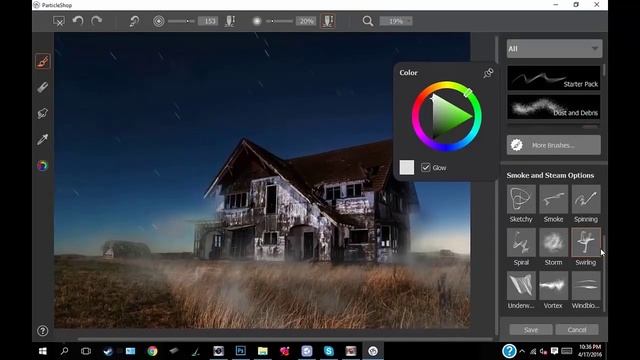Select the Dust and Debris brush pack

point(553,107)
